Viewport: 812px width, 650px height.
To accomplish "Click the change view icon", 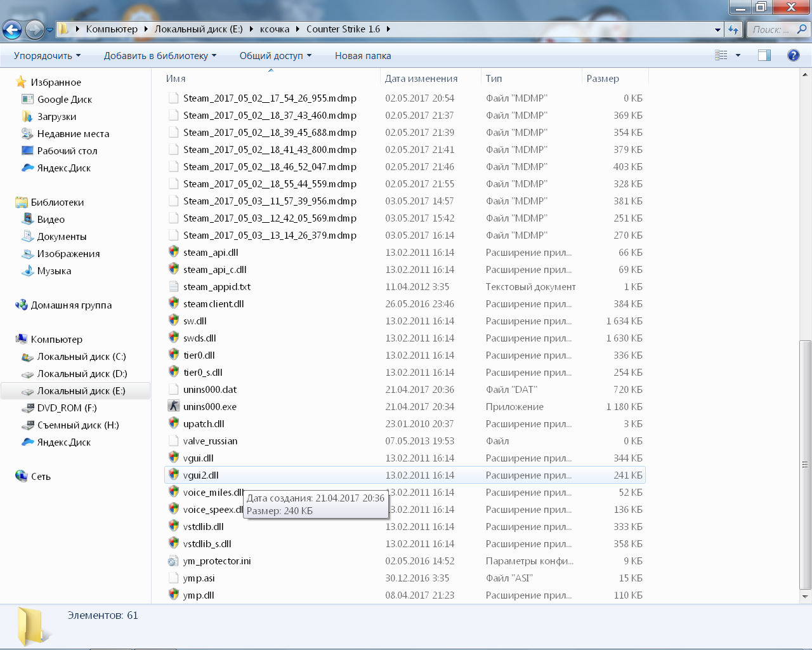I will click(721, 55).
